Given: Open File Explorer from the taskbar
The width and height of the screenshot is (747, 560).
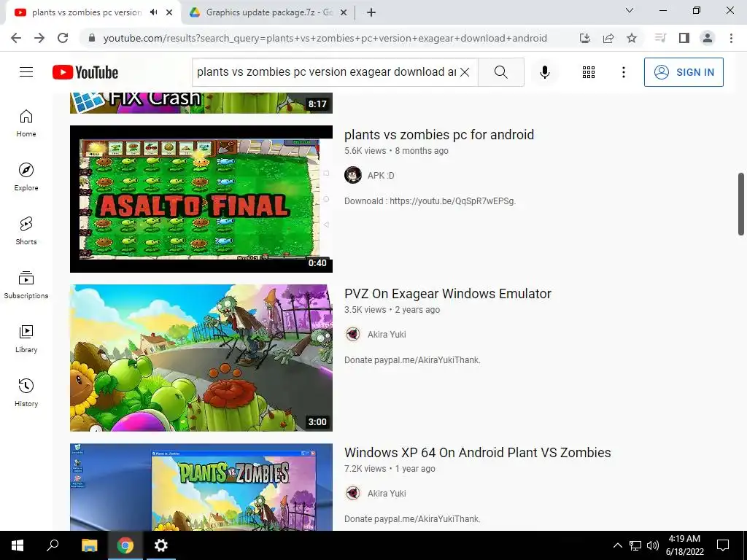Looking at the screenshot, I should [89, 545].
